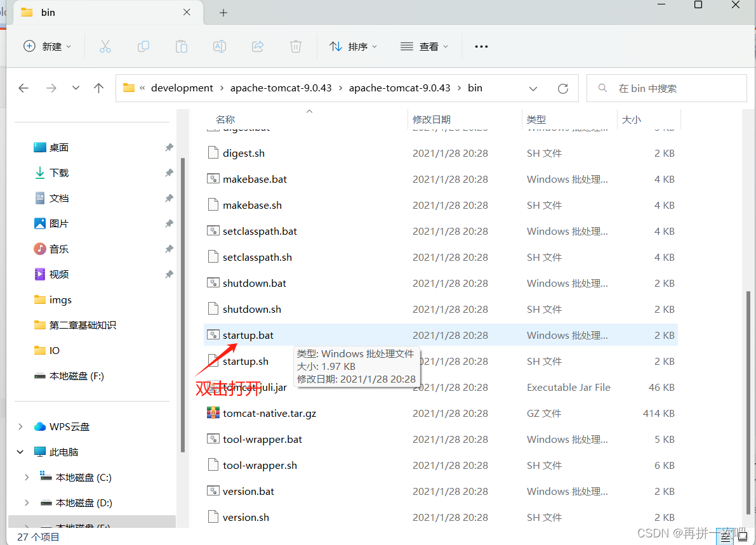Screen dimensions: 756x545
Task: Click the digest.sh file icon
Action: 213,153
